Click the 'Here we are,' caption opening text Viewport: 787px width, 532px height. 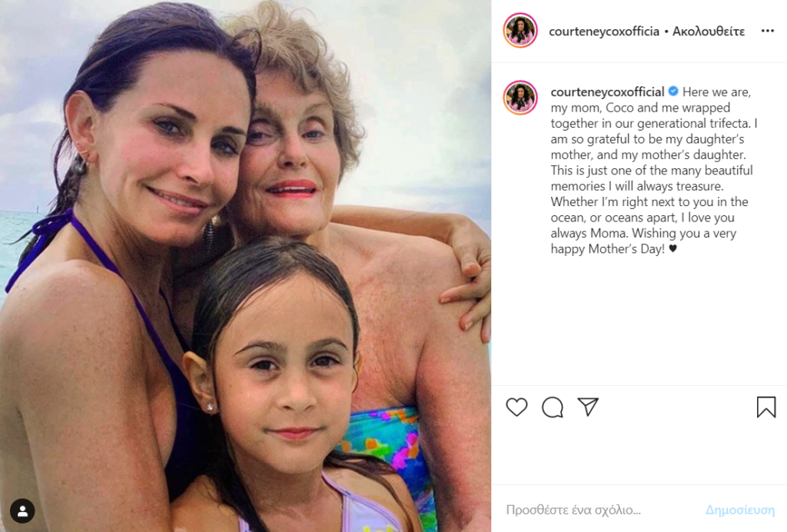716,91
